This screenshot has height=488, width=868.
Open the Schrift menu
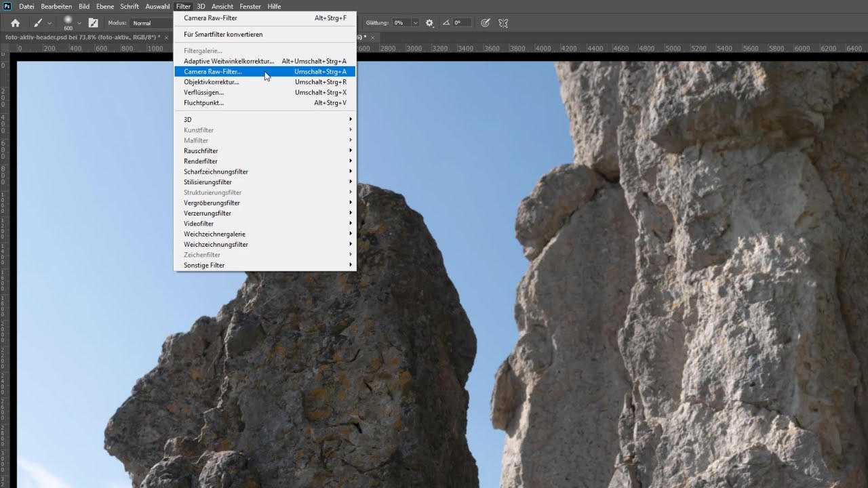tap(130, 6)
